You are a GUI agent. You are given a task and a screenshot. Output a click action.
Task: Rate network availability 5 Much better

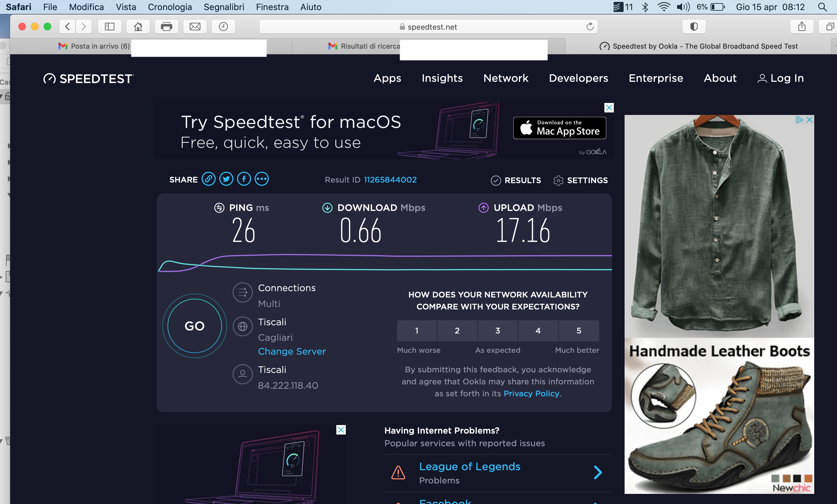(579, 331)
